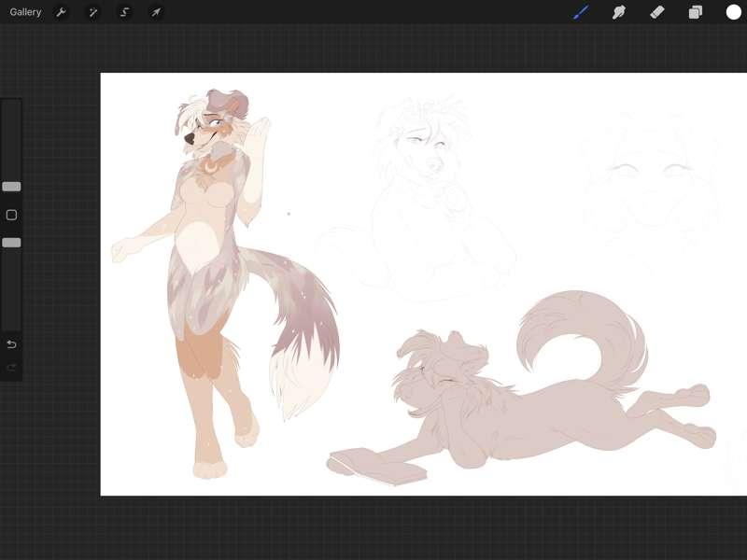The height and width of the screenshot is (560, 747).
Task: Redo the last undone action
Action: tap(12, 367)
